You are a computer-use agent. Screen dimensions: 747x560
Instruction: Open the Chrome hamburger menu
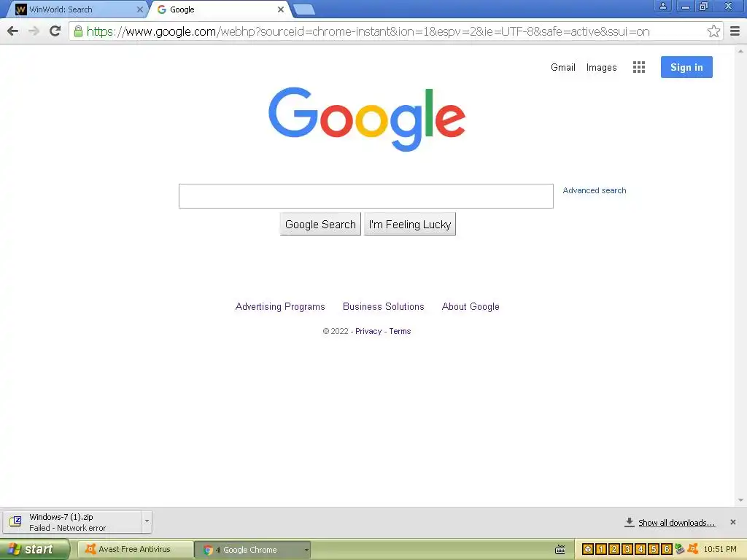coord(735,31)
